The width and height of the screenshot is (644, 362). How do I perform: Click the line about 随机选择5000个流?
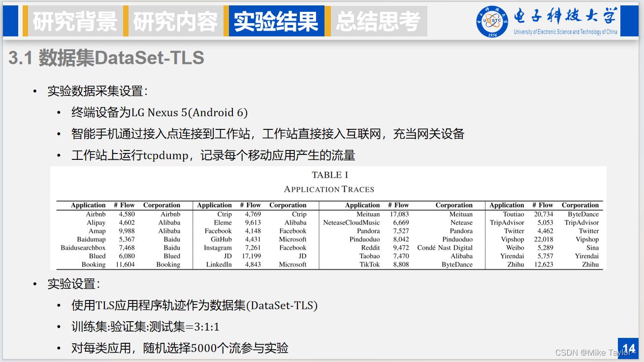[180, 348]
